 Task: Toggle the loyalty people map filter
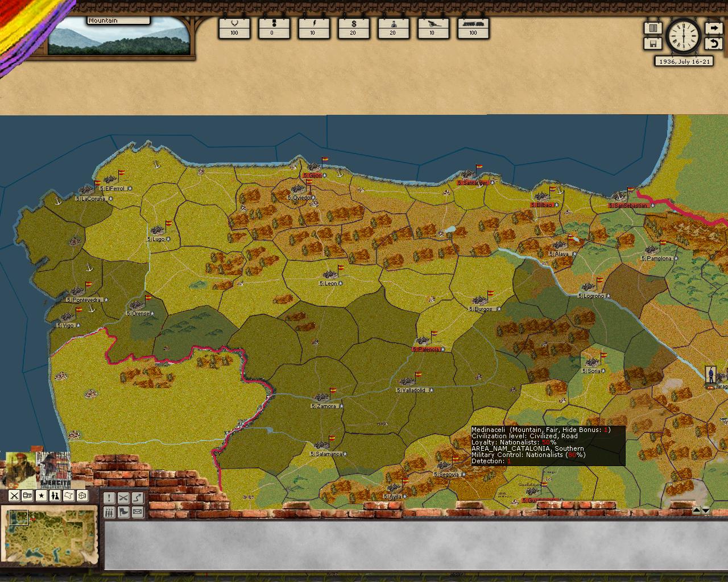[55, 496]
